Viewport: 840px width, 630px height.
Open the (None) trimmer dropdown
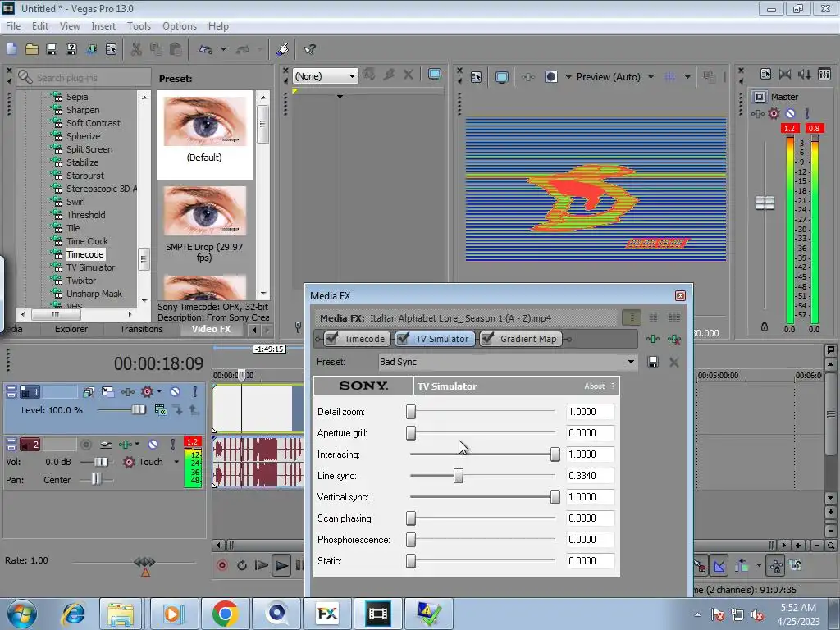pyautogui.click(x=352, y=76)
